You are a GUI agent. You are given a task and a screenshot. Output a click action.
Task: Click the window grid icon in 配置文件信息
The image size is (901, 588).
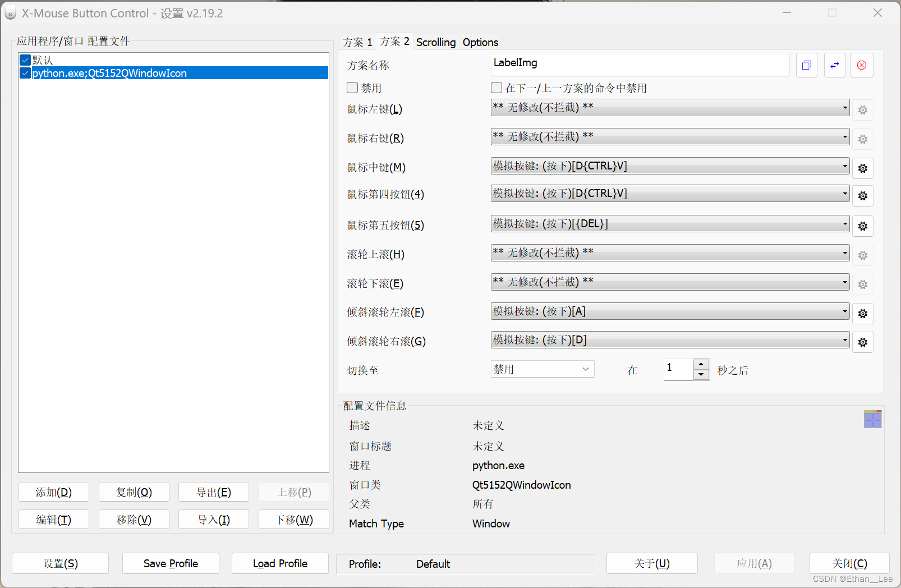click(872, 419)
